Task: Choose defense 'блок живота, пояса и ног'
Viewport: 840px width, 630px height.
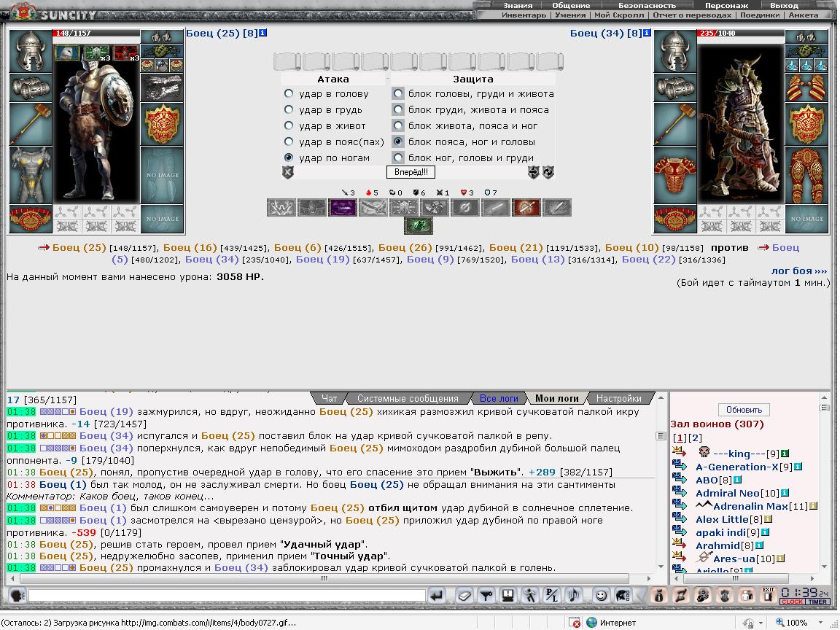Action: [398, 126]
